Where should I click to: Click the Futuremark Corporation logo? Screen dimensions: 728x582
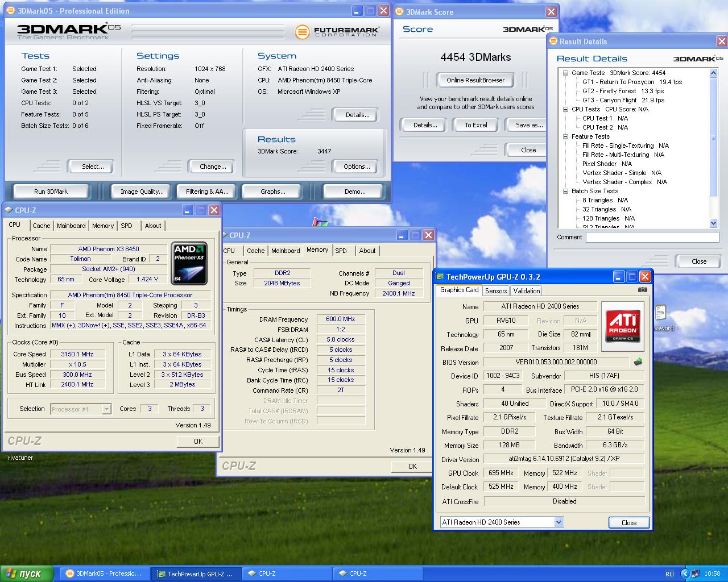(x=337, y=32)
